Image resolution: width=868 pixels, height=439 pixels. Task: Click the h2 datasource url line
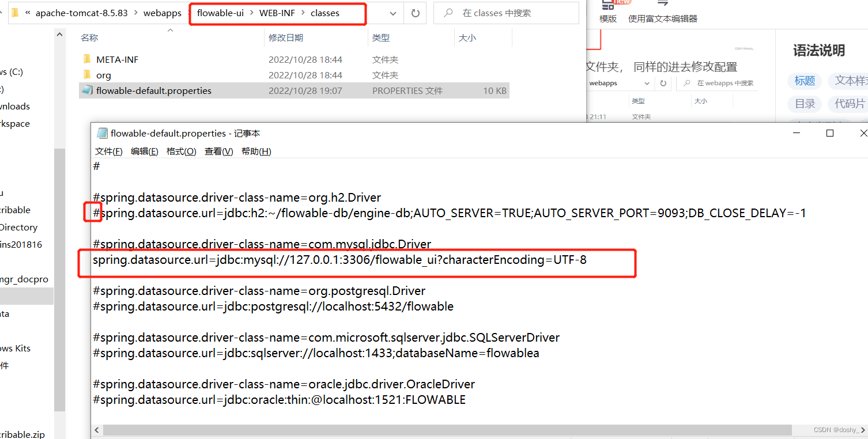click(x=449, y=213)
